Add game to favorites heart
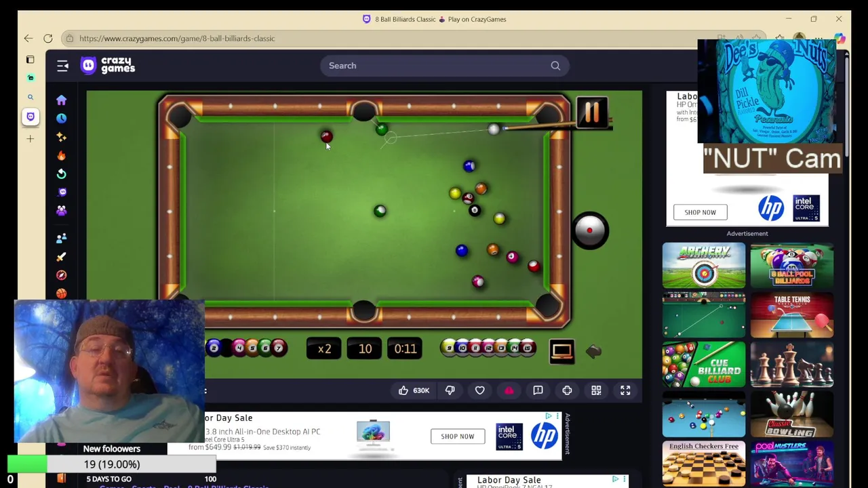The width and height of the screenshot is (868, 488). point(479,390)
